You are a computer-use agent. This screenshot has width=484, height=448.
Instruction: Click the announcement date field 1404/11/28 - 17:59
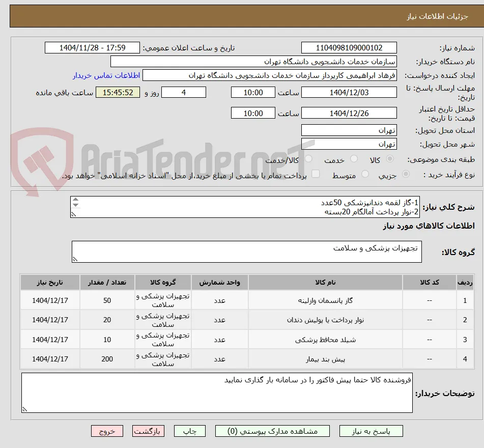click(x=92, y=48)
